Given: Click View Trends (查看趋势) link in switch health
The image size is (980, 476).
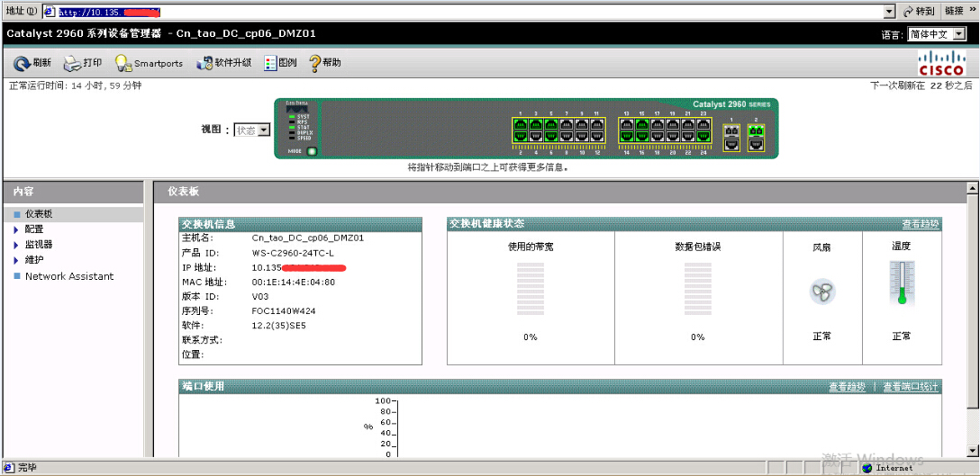Looking at the screenshot, I should [x=920, y=224].
